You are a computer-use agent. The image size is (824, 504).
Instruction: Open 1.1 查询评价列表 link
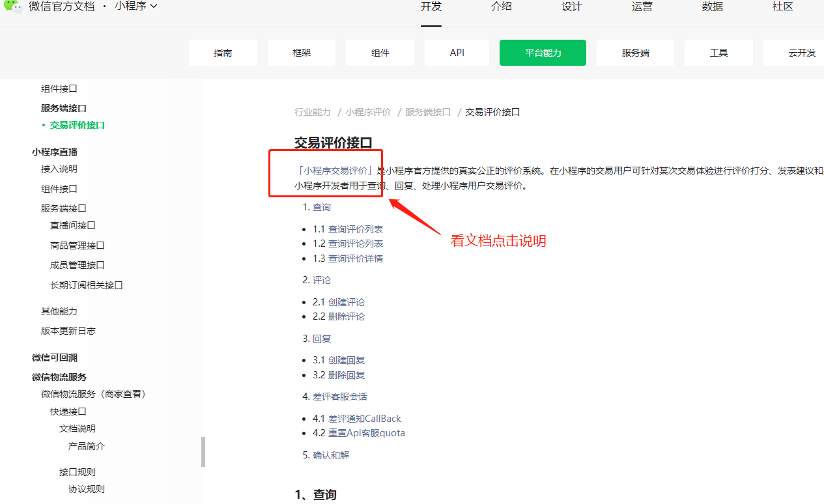[356, 229]
